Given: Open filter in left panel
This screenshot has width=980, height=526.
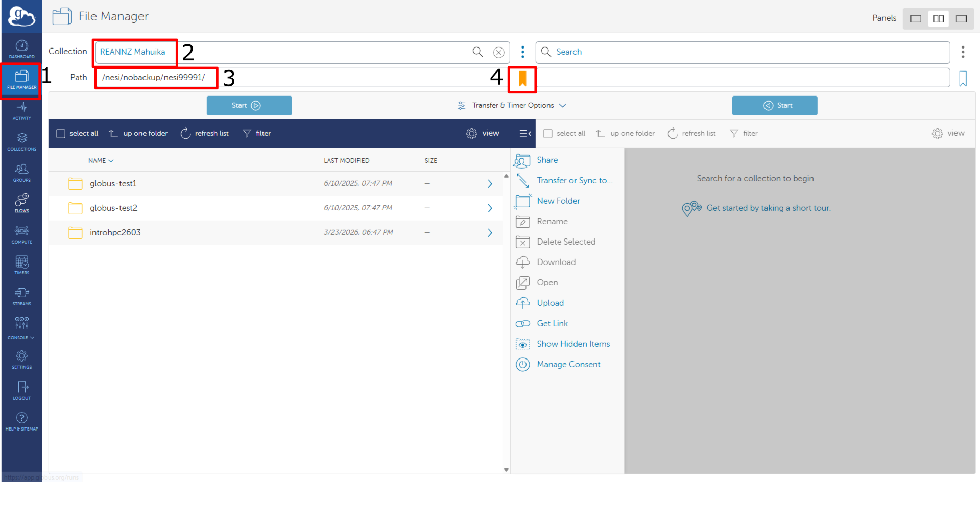Looking at the screenshot, I should 257,134.
